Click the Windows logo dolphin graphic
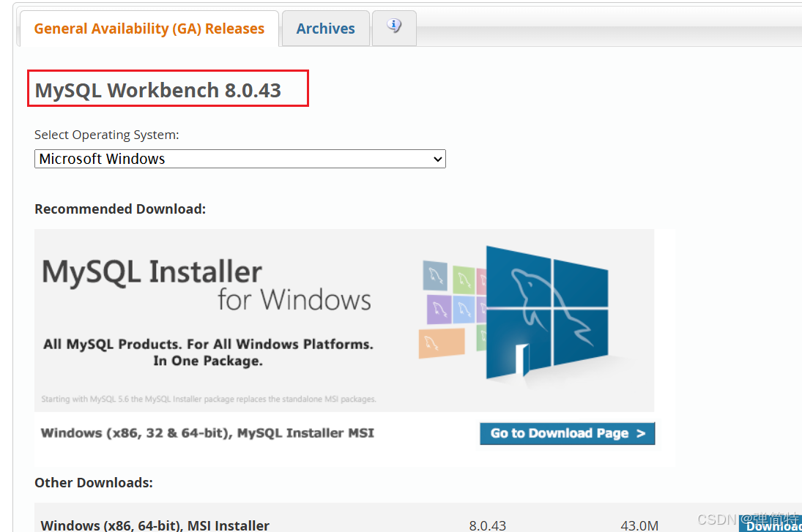Screen dimensions: 802x532 [547, 312]
